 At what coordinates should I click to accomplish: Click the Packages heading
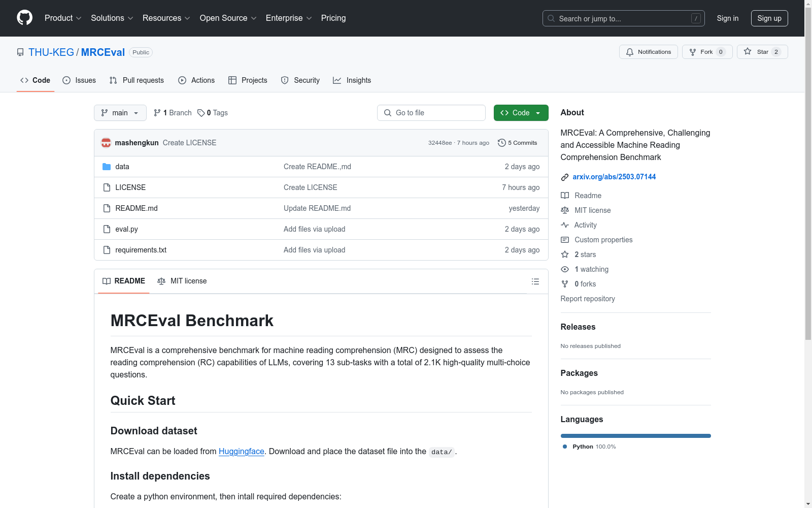tap(579, 373)
